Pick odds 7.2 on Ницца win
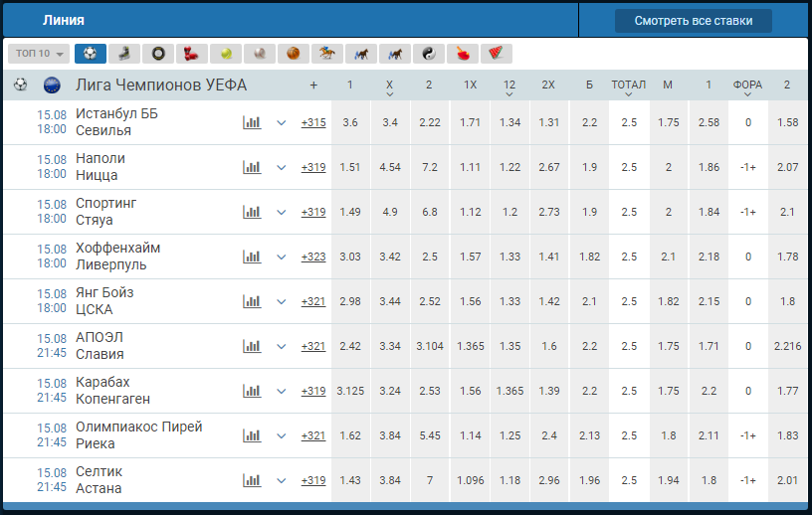Screen dimensions: 812x515 tap(430, 167)
